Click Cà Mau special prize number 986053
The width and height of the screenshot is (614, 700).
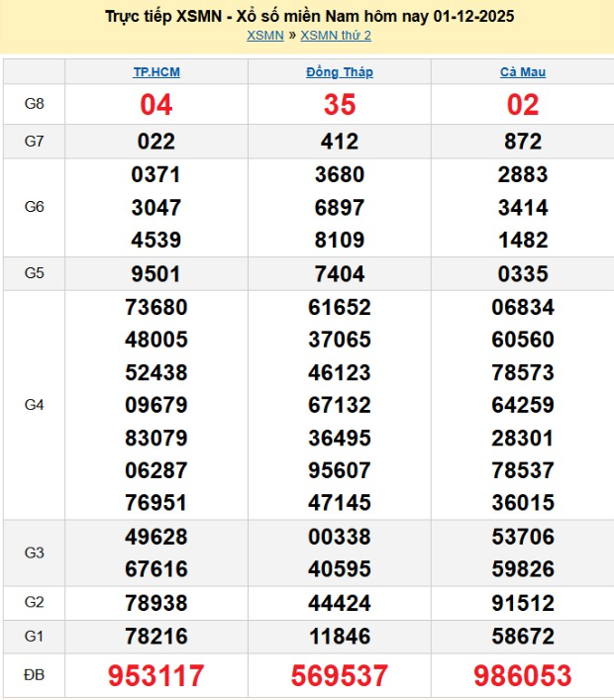click(x=522, y=676)
